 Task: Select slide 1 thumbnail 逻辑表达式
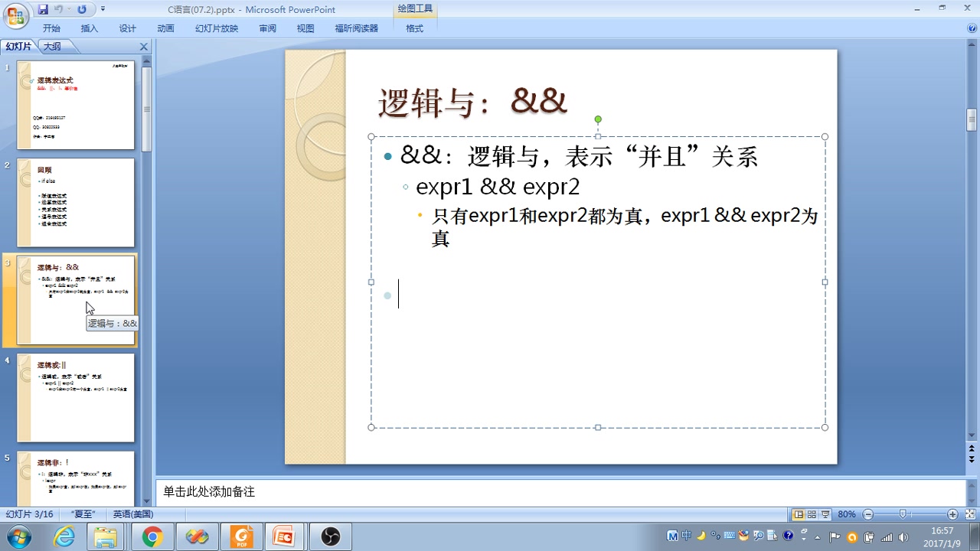76,105
